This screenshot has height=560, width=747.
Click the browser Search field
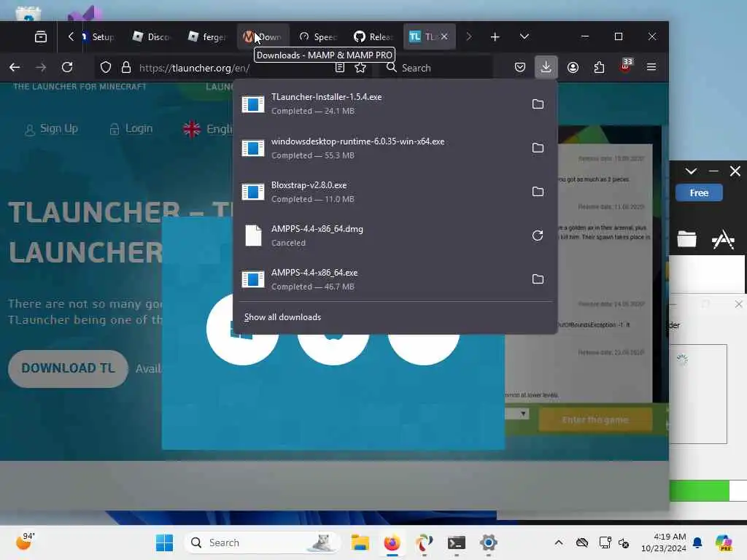(436, 68)
